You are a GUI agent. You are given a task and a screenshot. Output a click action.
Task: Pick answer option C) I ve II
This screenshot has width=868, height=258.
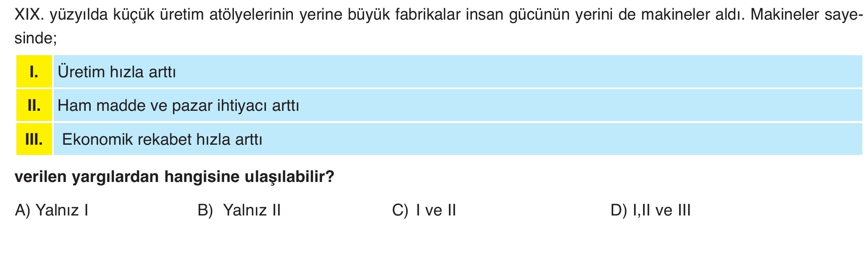point(424,210)
